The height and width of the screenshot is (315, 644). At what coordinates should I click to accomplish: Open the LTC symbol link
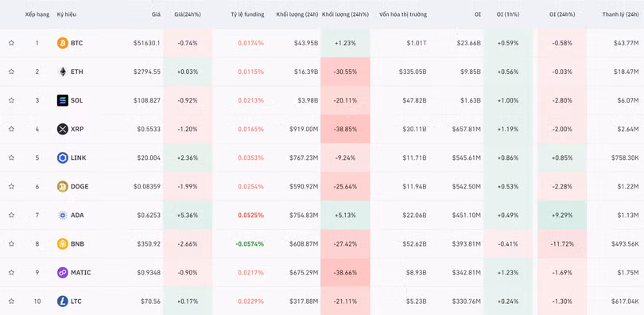pyautogui.click(x=76, y=301)
